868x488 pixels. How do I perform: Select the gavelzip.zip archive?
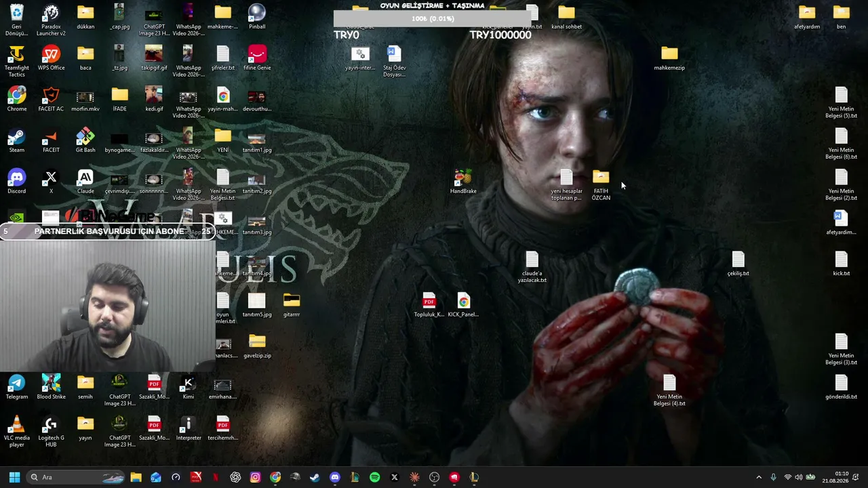(257, 346)
